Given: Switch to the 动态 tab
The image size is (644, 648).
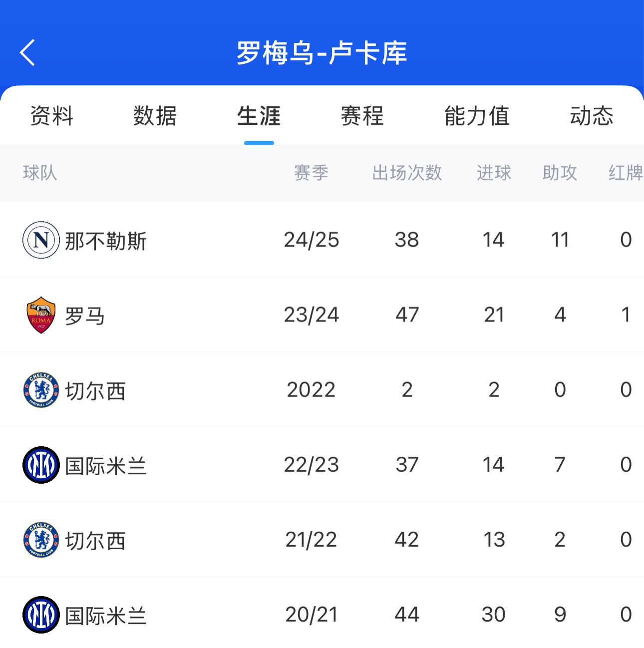Looking at the screenshot, I should (592, 116).
